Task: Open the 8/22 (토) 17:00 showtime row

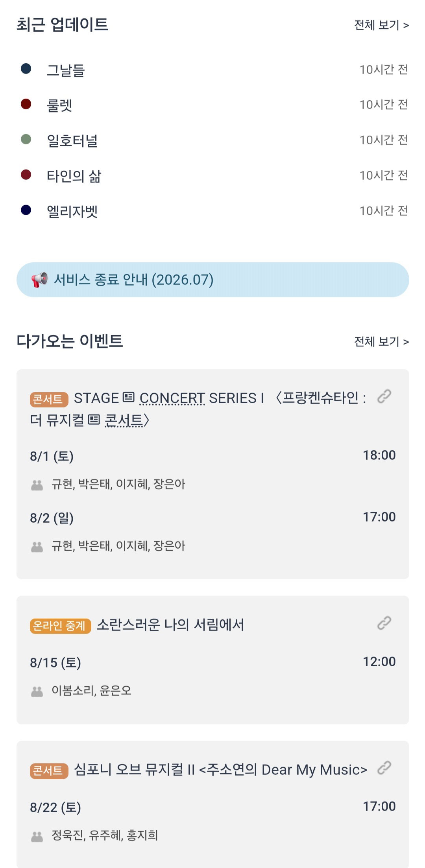Action: click(x=213, y=807)
